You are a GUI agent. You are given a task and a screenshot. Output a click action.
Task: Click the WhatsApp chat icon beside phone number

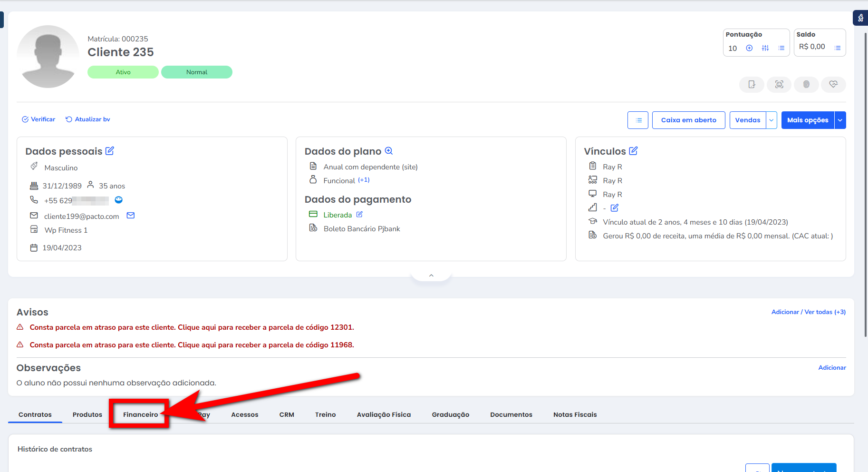pos(119,200)
